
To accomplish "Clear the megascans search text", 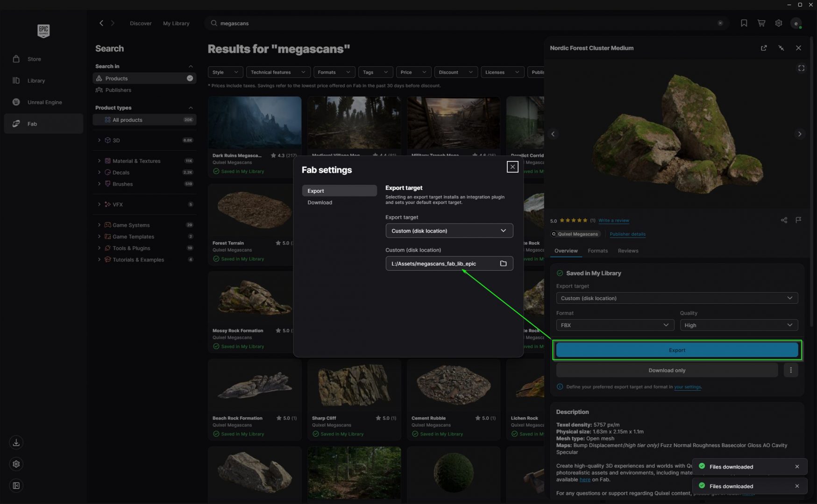I will (x=720, y=23).
